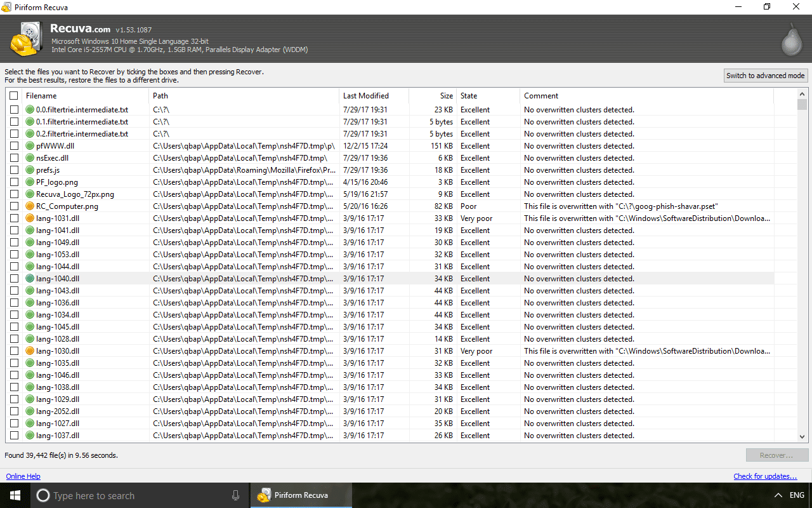Click the Found 39,442 file(s) status text
This screenshot has height=508, width=812.
(61, 455)
